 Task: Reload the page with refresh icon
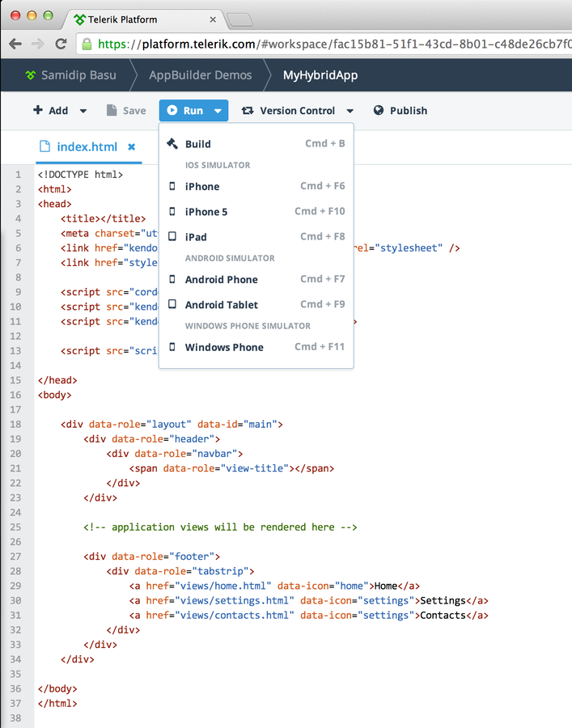[61, 44]
